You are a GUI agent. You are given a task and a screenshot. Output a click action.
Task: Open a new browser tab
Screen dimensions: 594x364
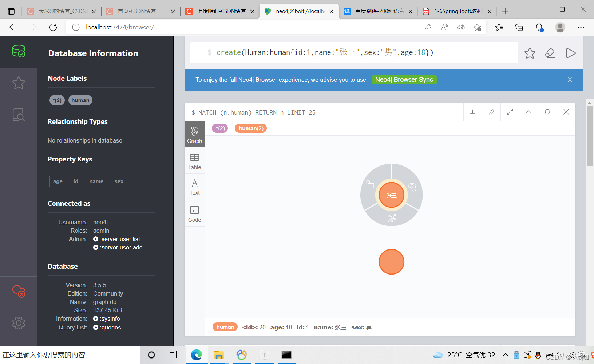click(x=505, y=11)
